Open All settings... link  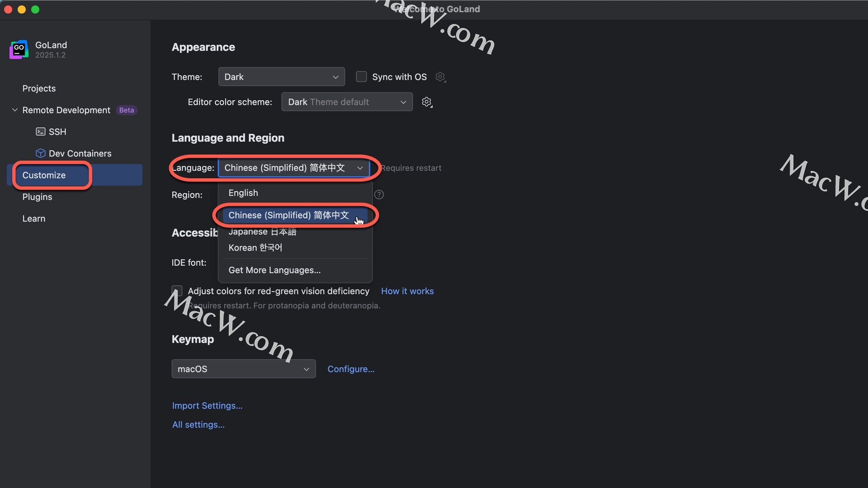pyautogui.click(x=198, y=424)
